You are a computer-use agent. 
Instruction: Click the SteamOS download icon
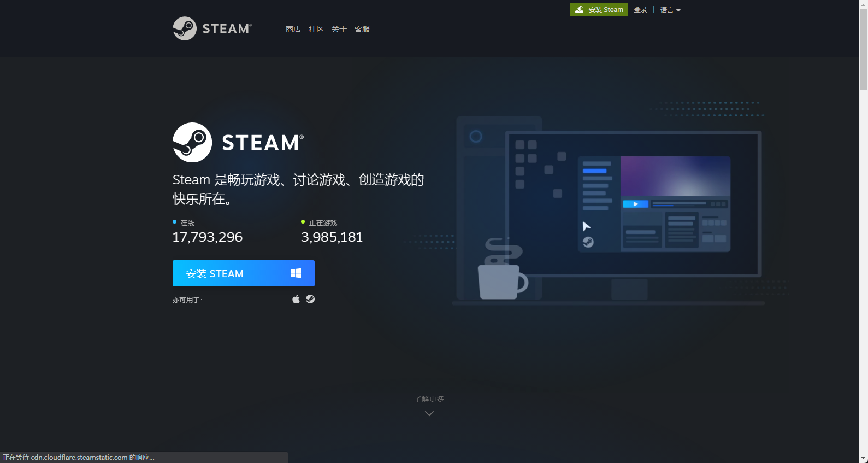point(310,299)
